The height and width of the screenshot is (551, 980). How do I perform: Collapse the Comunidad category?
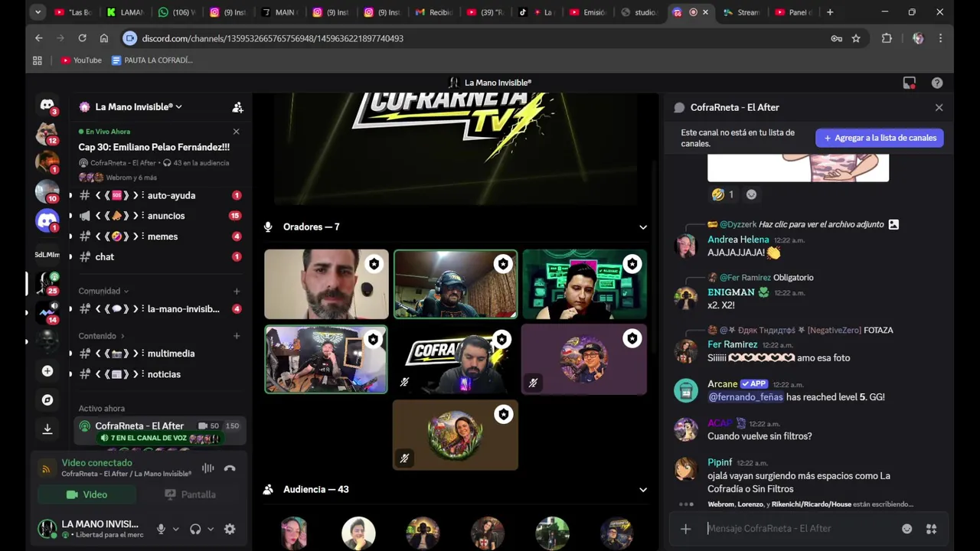pos(103,292)
